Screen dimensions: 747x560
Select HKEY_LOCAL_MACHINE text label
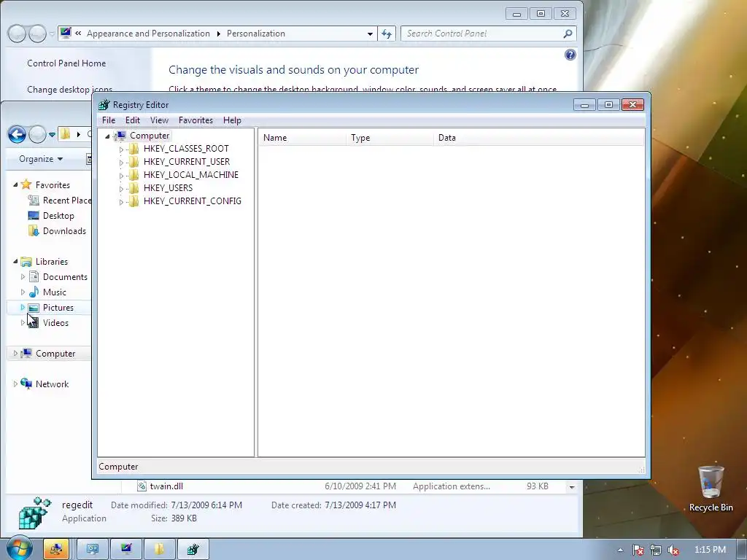191,175
